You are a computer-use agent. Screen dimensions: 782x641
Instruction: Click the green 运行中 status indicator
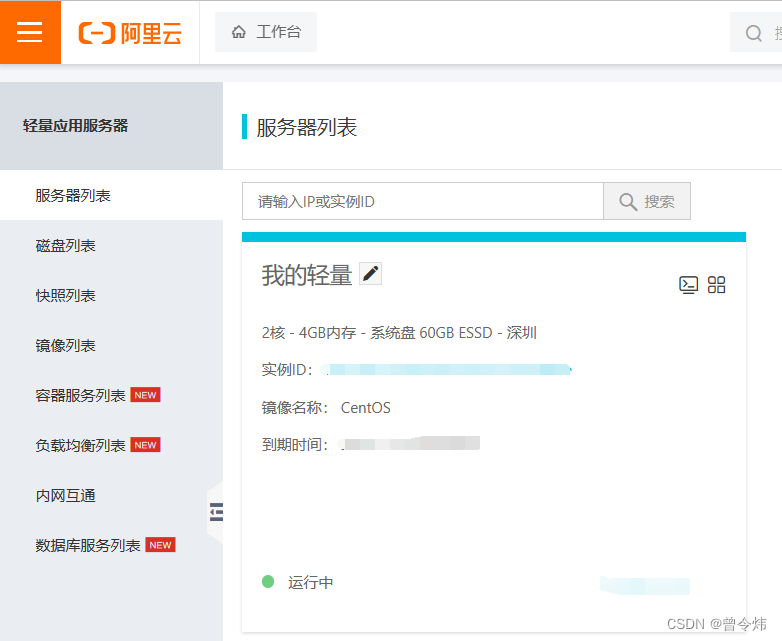point(268,582)
